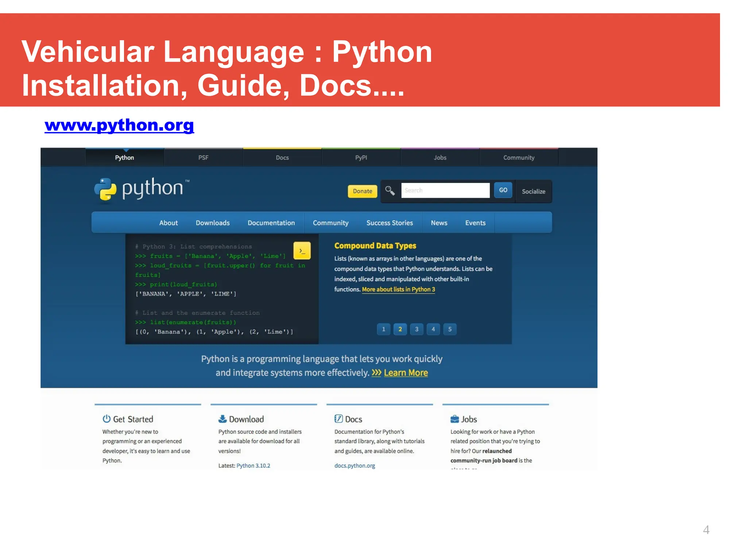Show slide 5 of the code carousel
Viewport: 747px width, 560px height.
coord(450,329)
